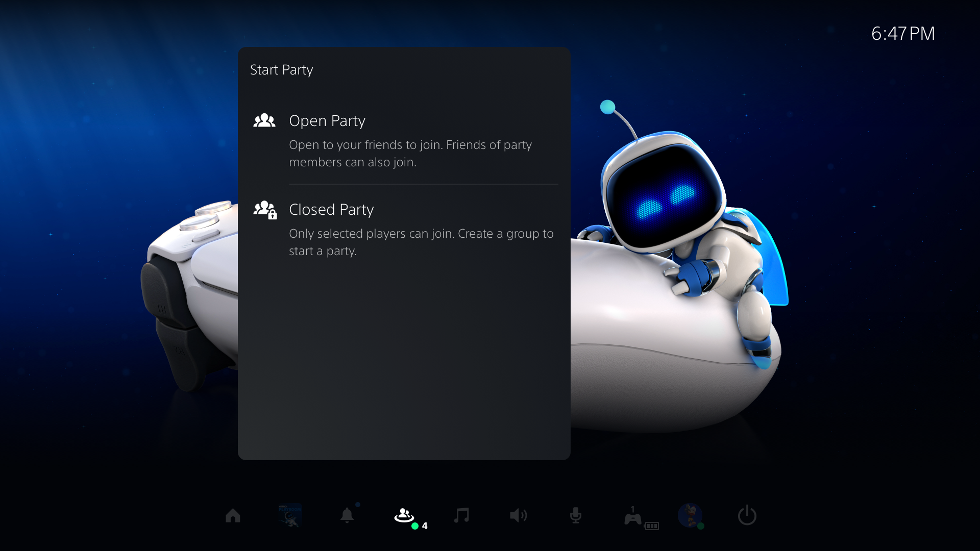Click the Power button icon
980x551 pixels.
pyautogui.click(x=747, y=517)
